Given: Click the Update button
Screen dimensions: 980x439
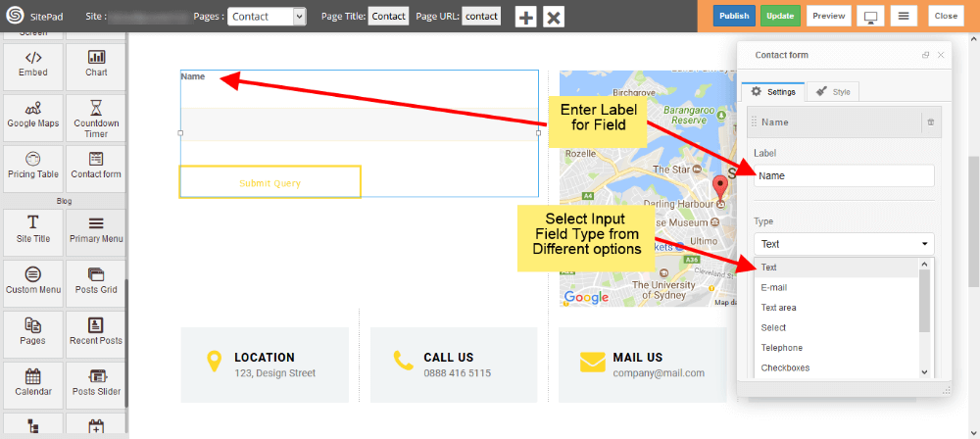Looking at the screenshot, I should point(781,16).
